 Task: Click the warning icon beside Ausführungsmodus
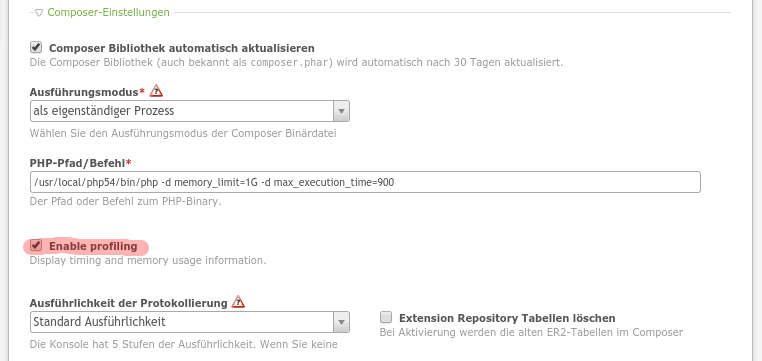(156, 91)
